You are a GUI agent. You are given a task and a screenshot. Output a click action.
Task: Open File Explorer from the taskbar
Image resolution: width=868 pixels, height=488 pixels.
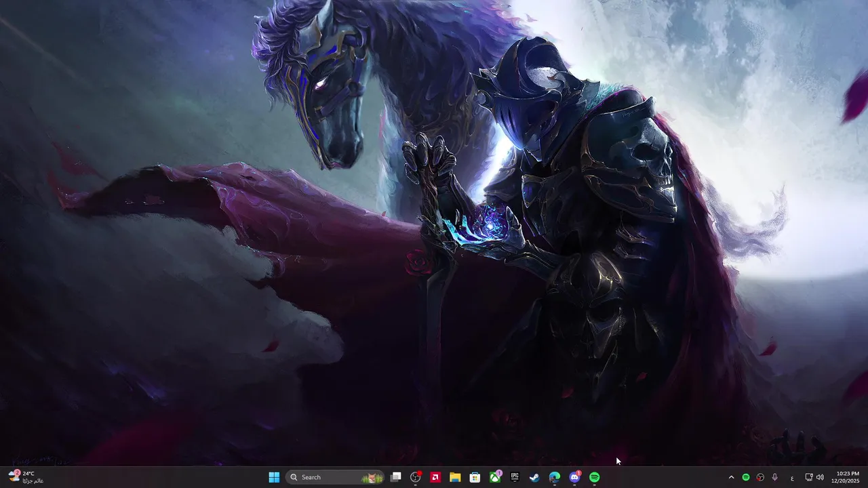coord(455,477)
